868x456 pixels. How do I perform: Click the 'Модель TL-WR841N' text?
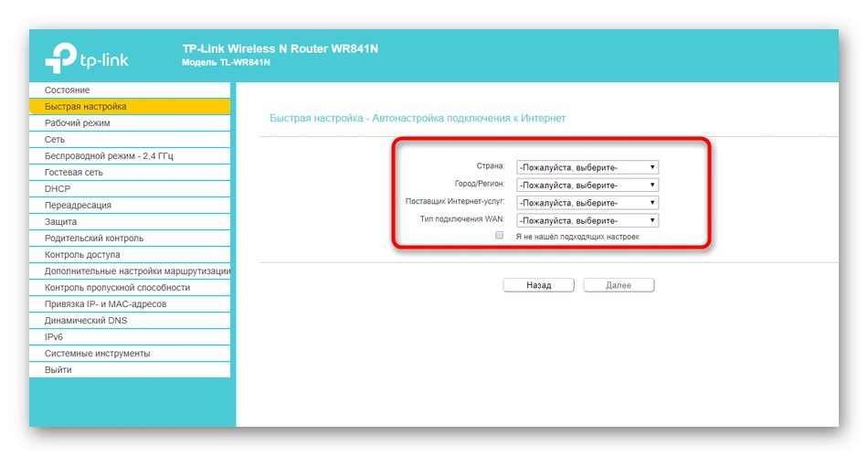(x=226, y=62)
